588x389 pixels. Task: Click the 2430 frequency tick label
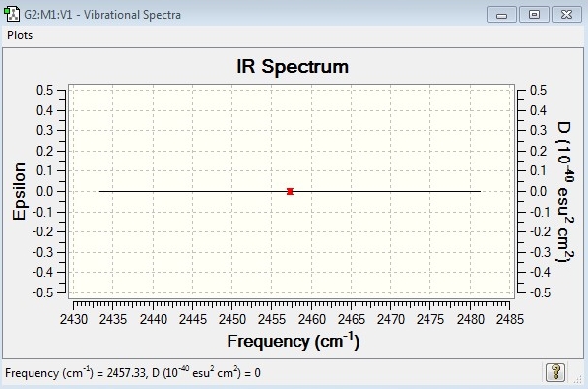tap(74, 320)
